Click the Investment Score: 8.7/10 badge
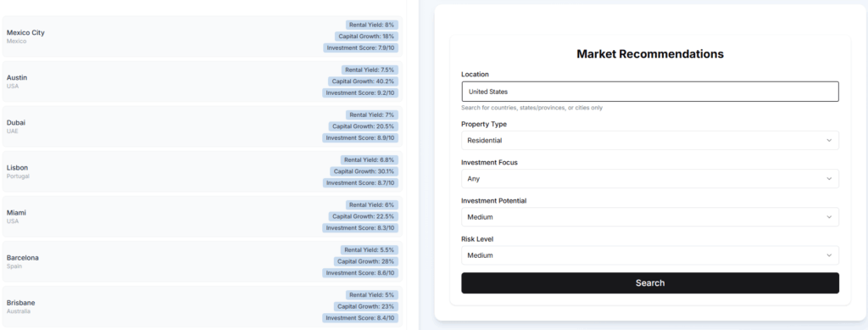Screen dimensions: 868x330 (x=360, y=183)
